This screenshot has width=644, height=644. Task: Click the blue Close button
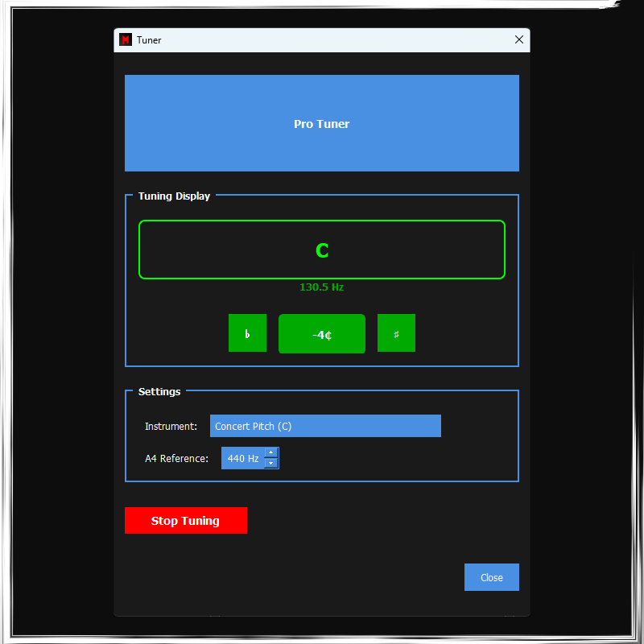click(x=491, y=577)
